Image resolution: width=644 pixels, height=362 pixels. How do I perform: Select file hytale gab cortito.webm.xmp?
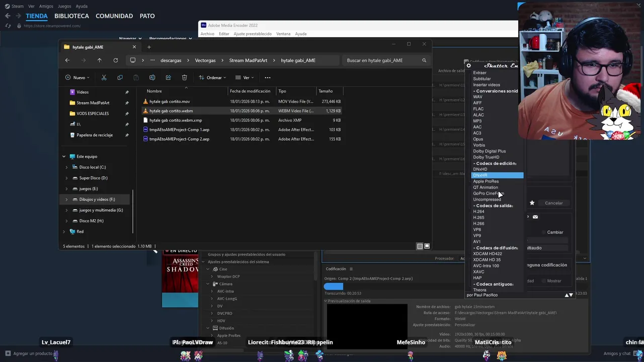[176, 120]
